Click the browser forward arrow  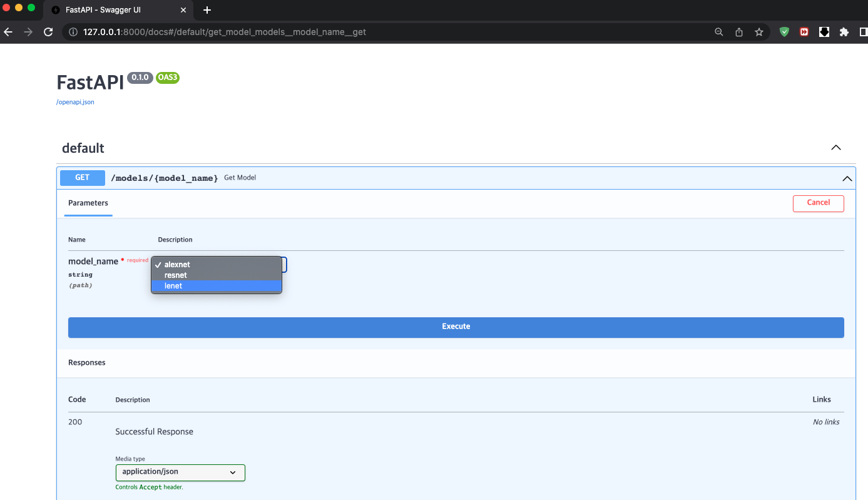coord(28,32)
